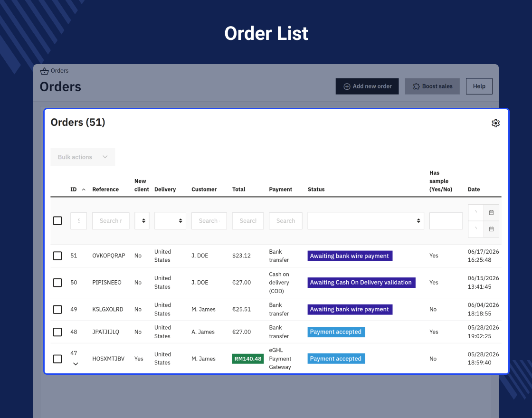
Task: Click reference OVKOPQRAP
Action: (x=109, y=256)
